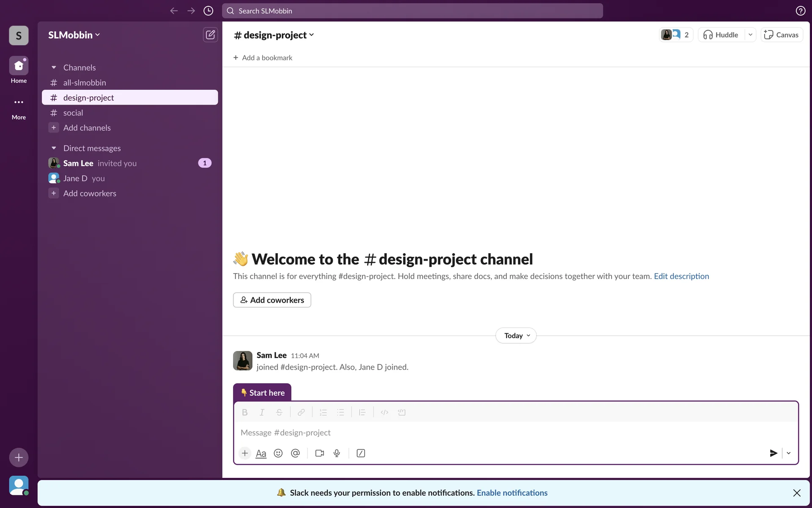Image resolution: width=812 pixels, height=508 pixels.
Task: Toggle italic formatting in composer
Action: (x=262, y=412)
